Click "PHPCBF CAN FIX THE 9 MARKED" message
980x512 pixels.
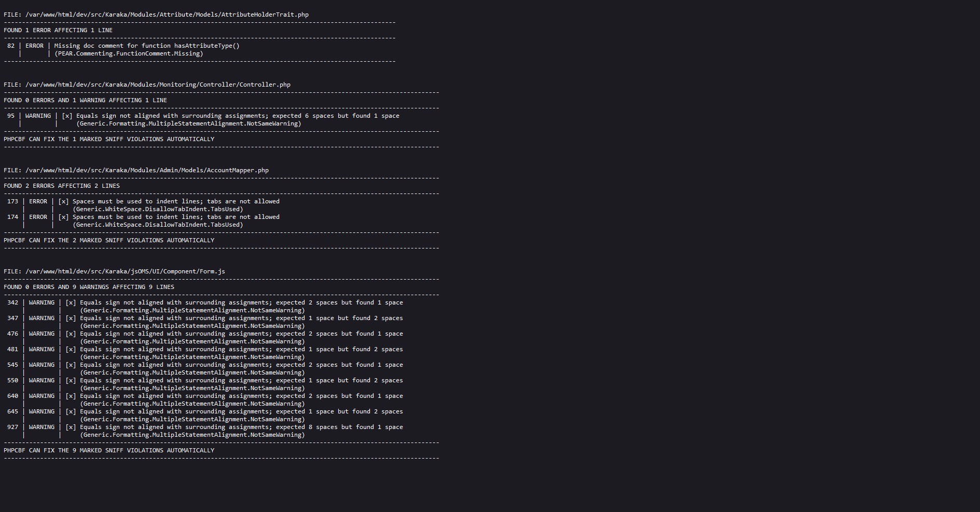[x=109, y=450]
